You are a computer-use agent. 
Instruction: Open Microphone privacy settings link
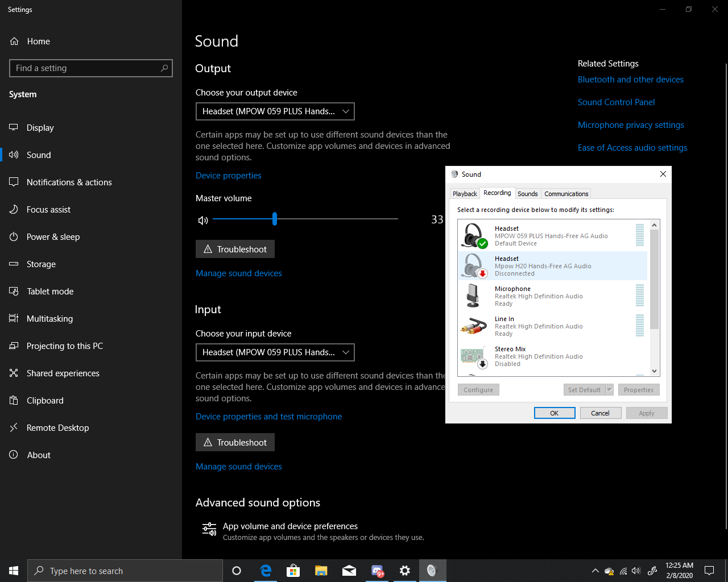coord(631,125)
